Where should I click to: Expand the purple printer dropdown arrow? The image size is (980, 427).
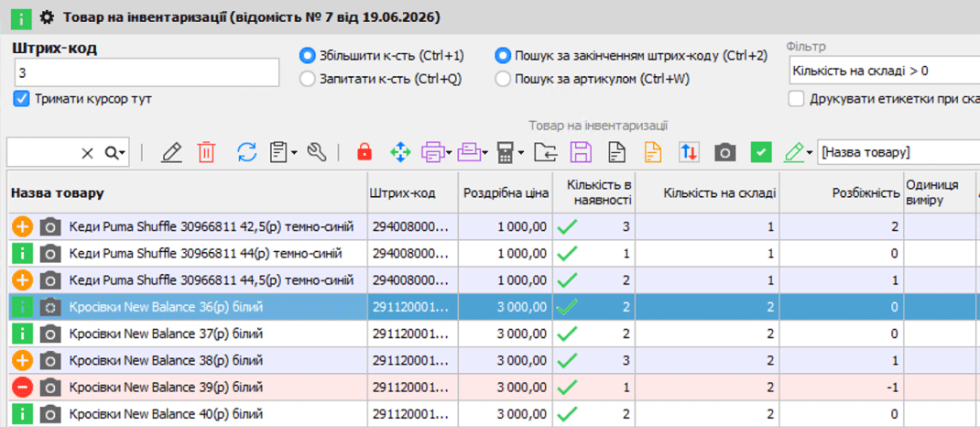[x=450, y=153]
